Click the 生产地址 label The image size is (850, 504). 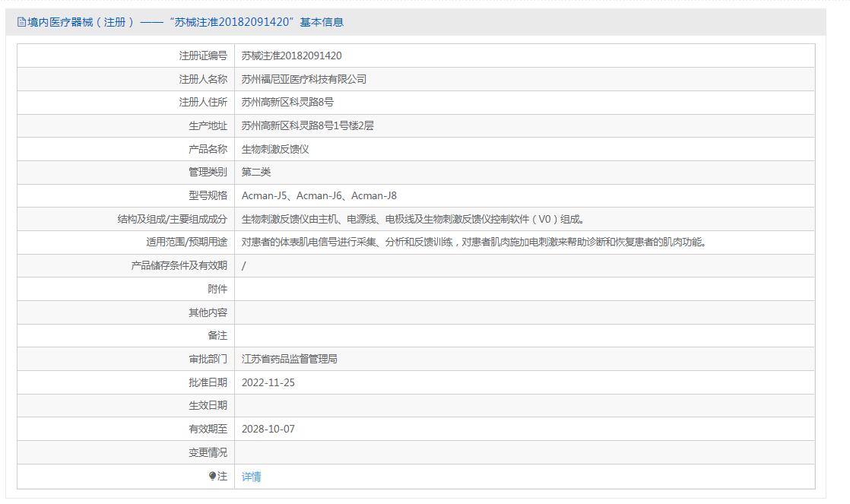point(208,125)
